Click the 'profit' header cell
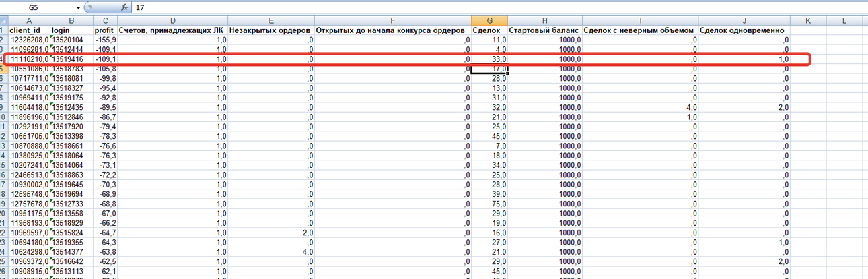The width and height of the screenshot is (868, 279). (x=105, y=30)
